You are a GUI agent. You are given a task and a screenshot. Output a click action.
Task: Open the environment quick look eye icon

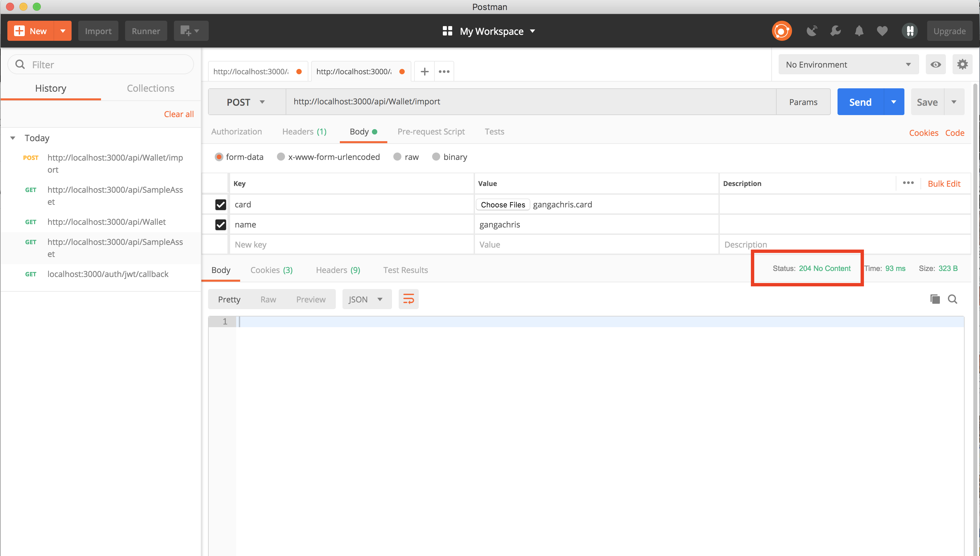coord(935,65)
